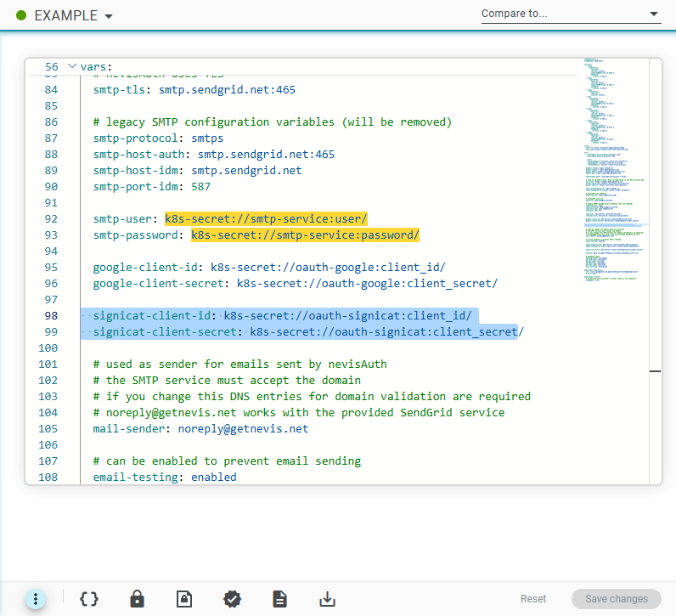The height and width of the screenshot is (616, 676).
Task: Click the 'SMTP service must accept' comment
Action: click(227, 381)
